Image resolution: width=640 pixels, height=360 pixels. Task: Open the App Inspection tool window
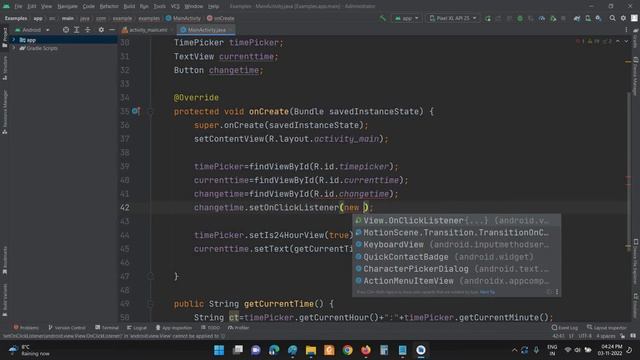click(x=174, y=328)
